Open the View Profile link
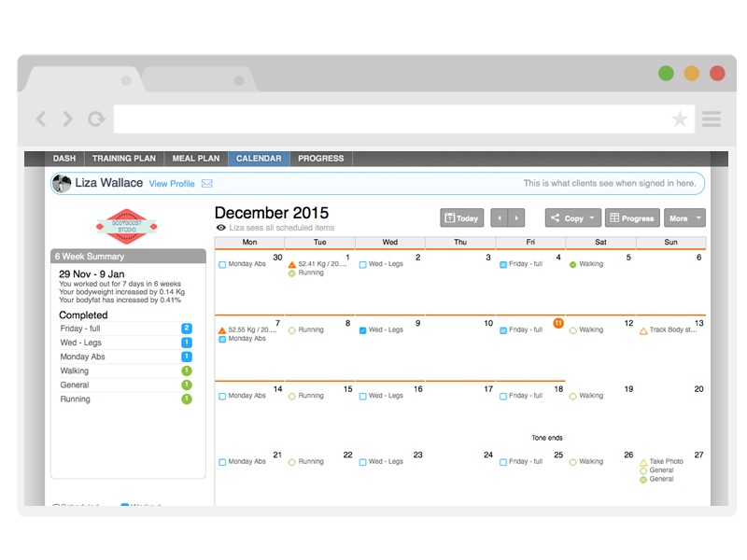 point(172,184)
